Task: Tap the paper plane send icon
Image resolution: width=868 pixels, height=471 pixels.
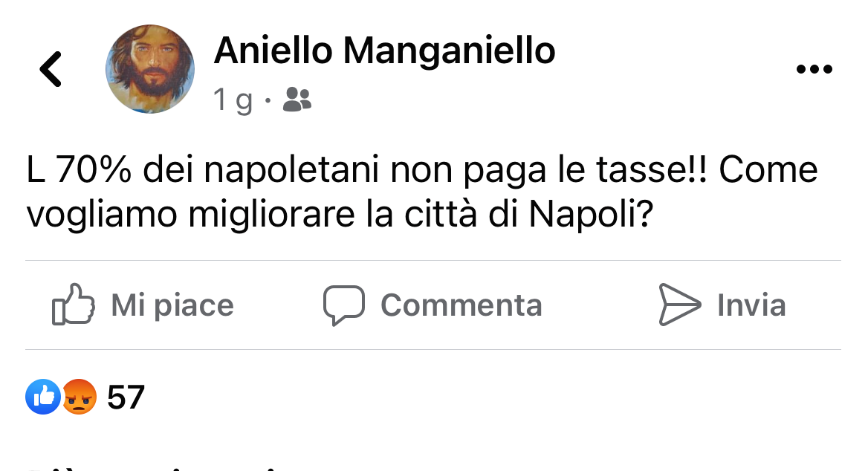Action: (x=679, y=305)
